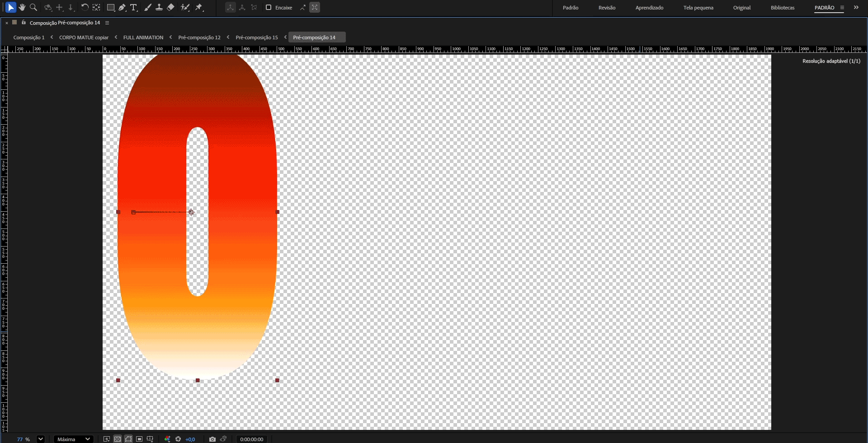Click the exposure value +0,0
The height and width of the screenshot is (443, 868).
coord(190,439)
